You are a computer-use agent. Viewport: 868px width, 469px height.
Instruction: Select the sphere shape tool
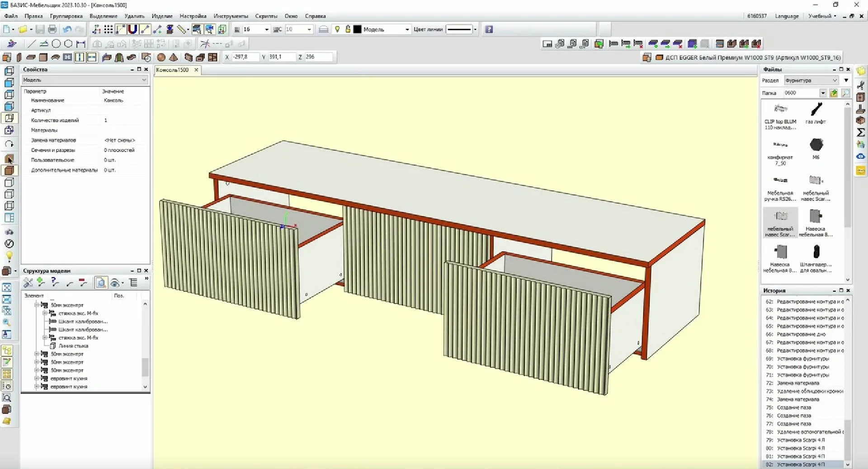(161, 57)
